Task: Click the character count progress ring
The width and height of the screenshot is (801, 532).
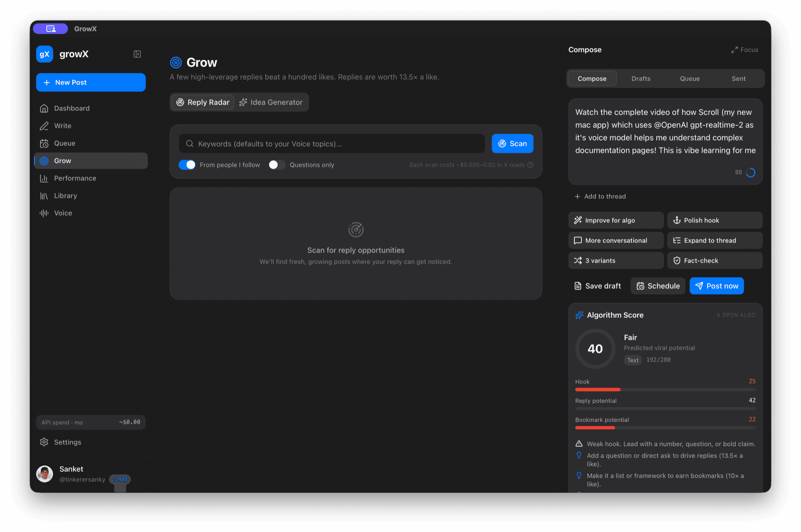Action: pyautogui.click(x=751, y=173)
